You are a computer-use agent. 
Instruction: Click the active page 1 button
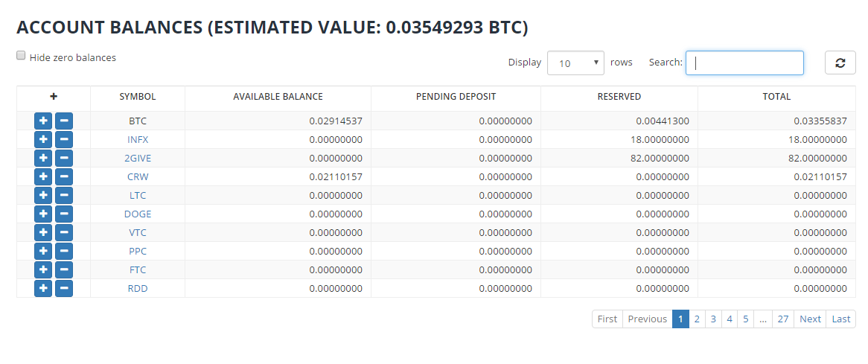[x=681, y=319]
